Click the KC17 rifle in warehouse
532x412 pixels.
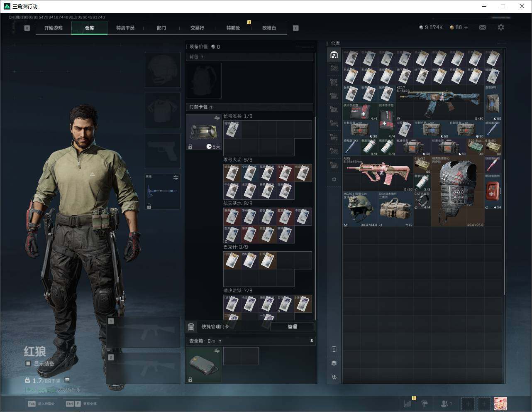click(440, 103)
